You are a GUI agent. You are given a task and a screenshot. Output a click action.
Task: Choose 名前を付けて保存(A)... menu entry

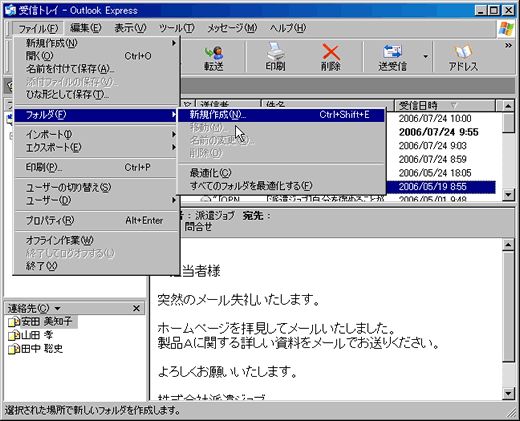96,69
